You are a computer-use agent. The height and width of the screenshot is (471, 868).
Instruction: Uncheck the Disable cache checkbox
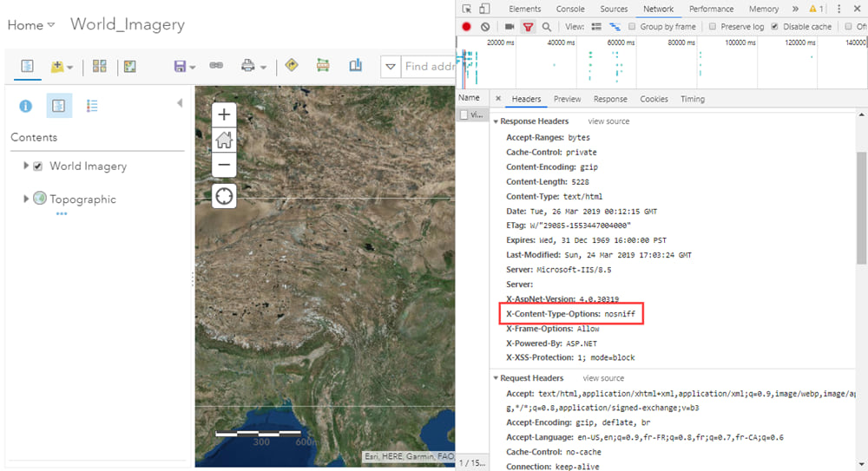(x=774, y=27)
